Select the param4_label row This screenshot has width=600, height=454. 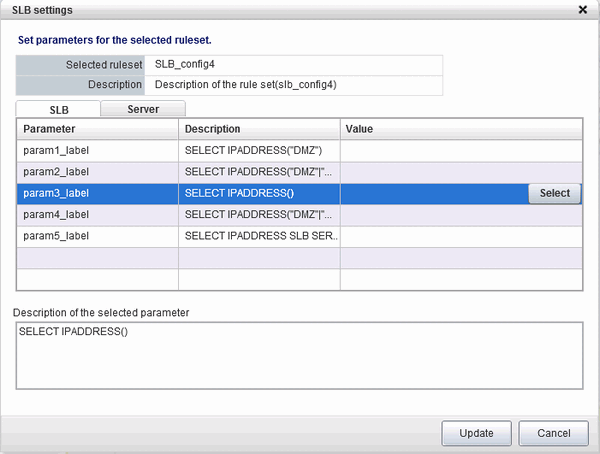point(98,214)
